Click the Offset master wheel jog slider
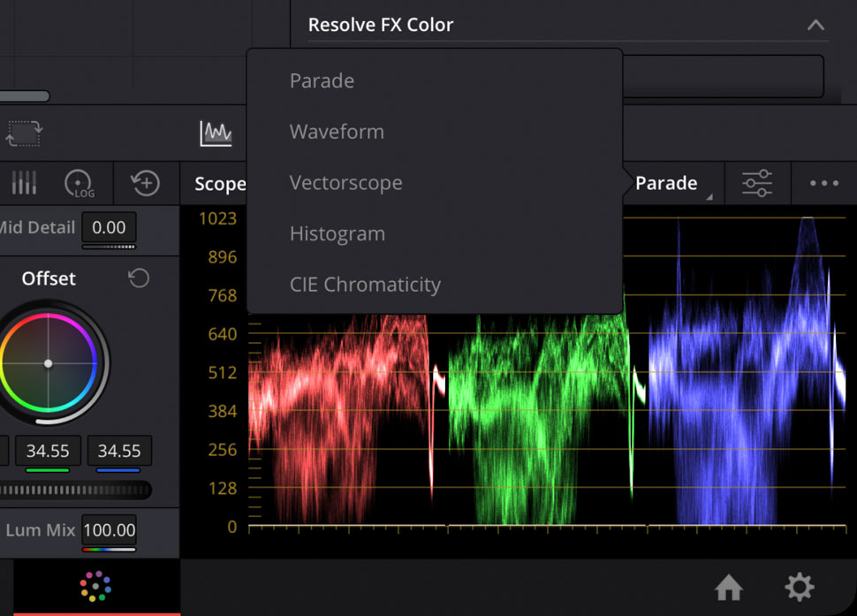The width and height of the screenshot is (857, 616). point(75,490)
